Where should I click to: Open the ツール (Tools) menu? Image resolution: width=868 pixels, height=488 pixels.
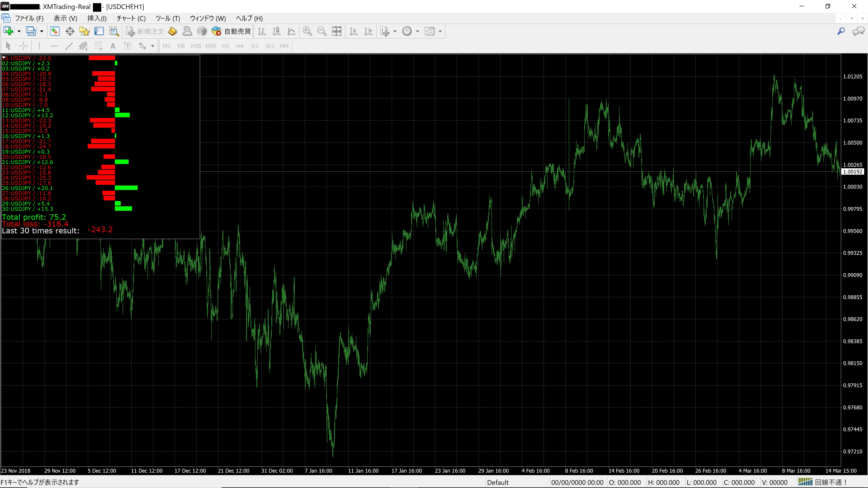click(x=167, y=18)
